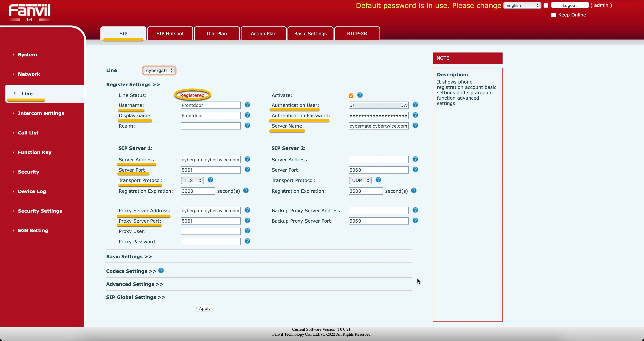644x341 pixels.
Task: Expand the Codecs Settings section
Action: point(131,271)
